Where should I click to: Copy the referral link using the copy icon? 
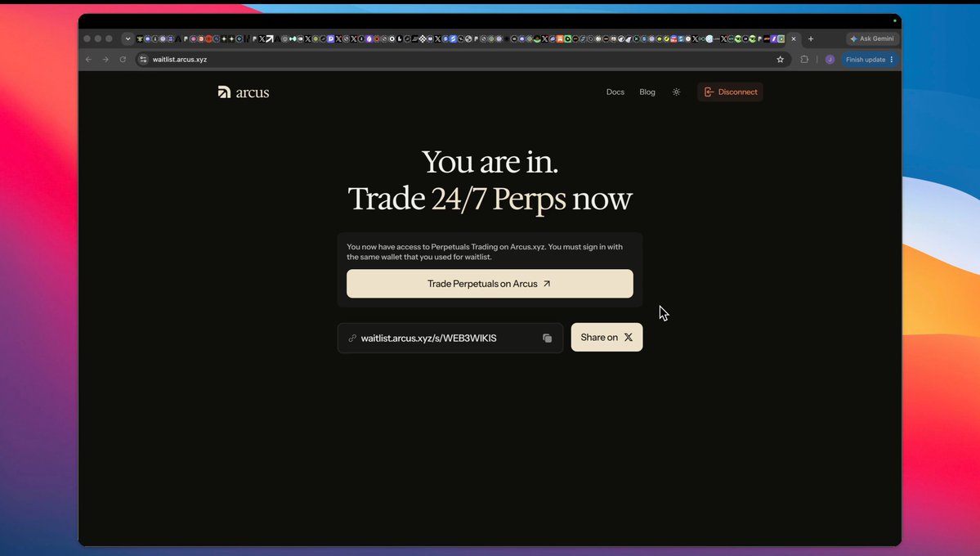click(x=547, y=339)
